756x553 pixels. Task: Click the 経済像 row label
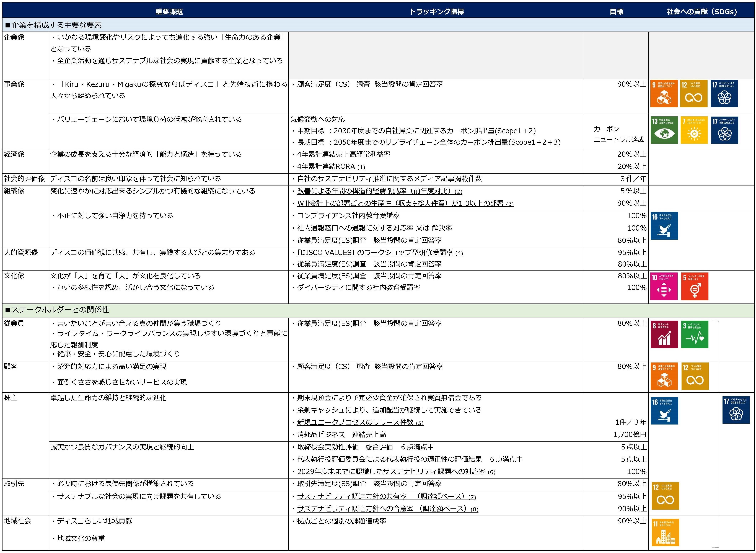pos(14,154)
